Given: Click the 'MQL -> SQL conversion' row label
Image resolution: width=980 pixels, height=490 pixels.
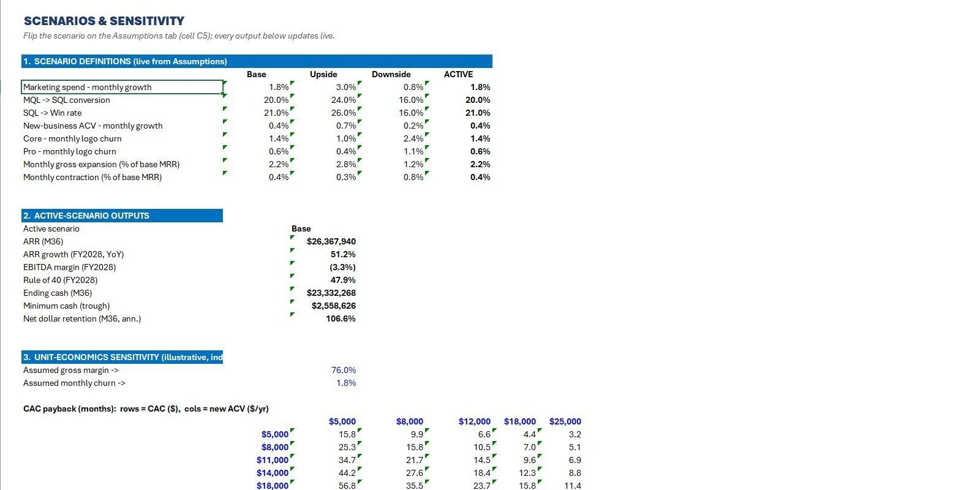Looking at the screenshot, I should [67, 100].
